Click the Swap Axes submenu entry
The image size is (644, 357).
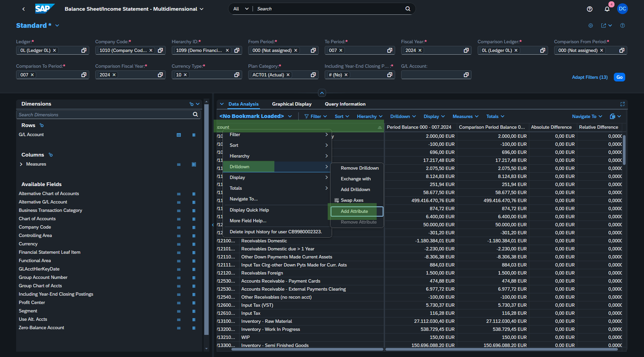coord(352,200)
